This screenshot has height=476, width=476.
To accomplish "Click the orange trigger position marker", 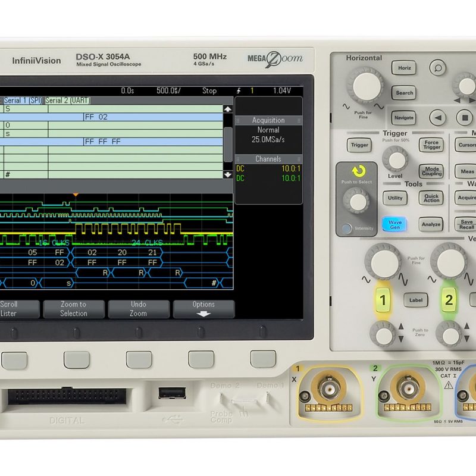I will [x=76, y=195].
